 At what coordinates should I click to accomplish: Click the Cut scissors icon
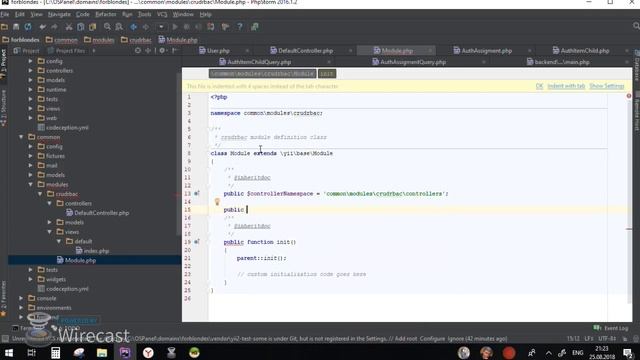pos(69,27)
